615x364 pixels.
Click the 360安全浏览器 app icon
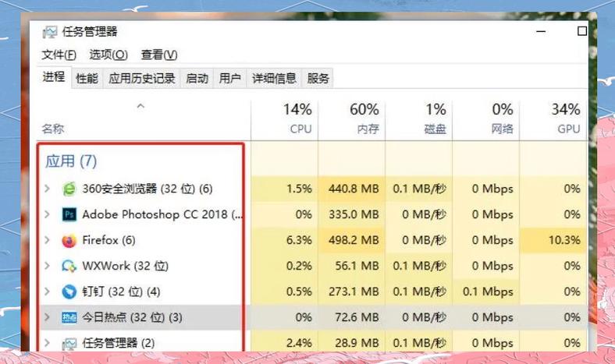pyautogui.click(x=69, y=189)
